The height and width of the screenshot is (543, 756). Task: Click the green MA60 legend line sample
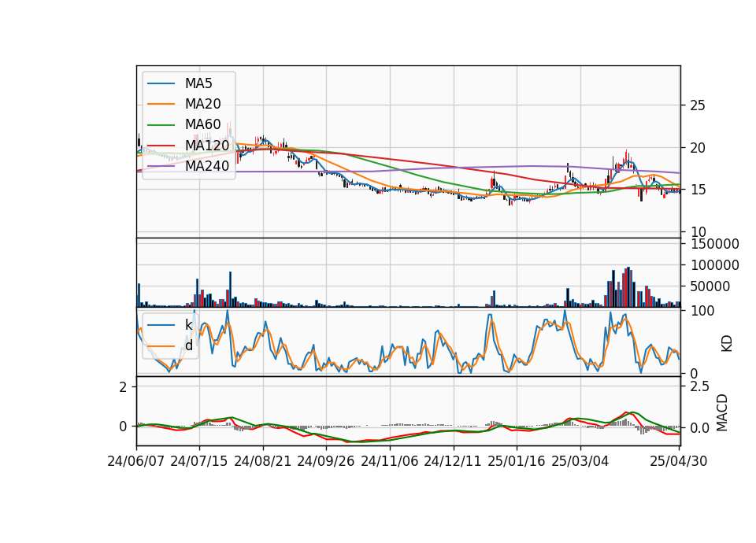161,125
